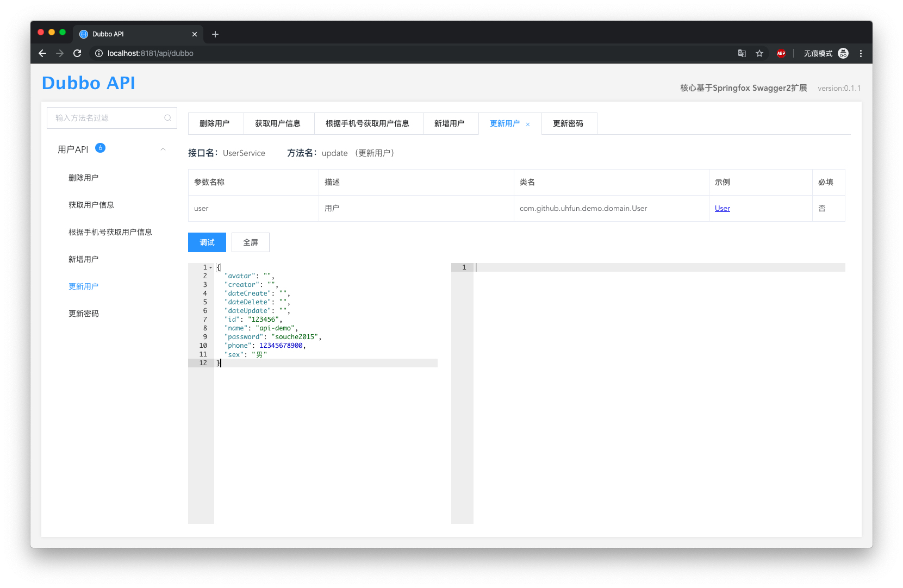Select 根据手机号获取用户信息 in the sidebar
Screen dimensions: 903x588
110,232
